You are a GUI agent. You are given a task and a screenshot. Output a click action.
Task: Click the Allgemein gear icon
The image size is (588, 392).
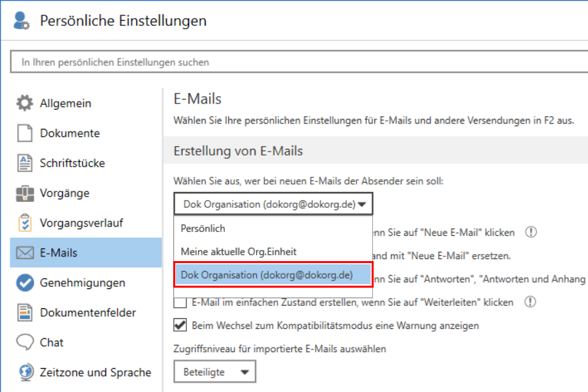point(25,103)
